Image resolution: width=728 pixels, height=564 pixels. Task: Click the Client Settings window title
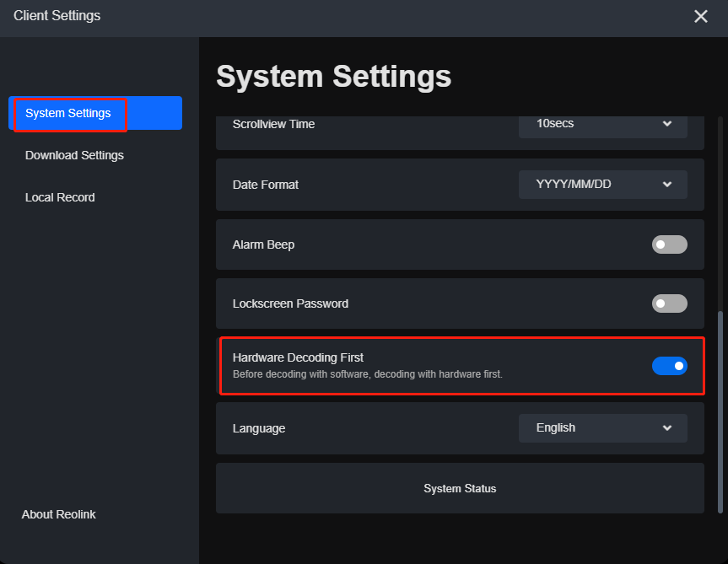click(57, 16)
